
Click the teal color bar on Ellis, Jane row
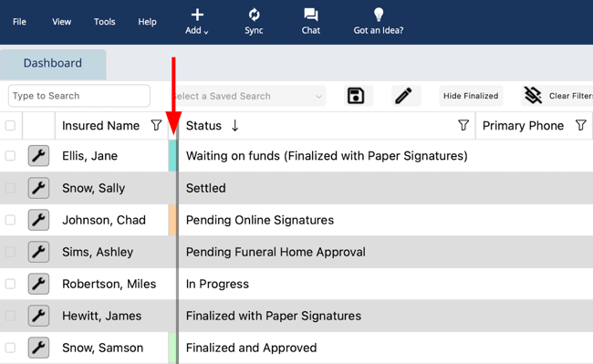(x=172, y=156)
